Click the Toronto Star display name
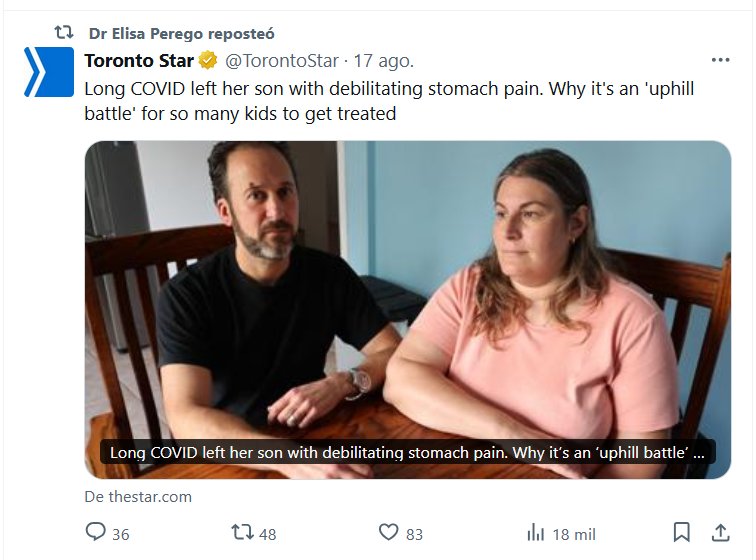Image resolution: width=756 pixels, height=560 pixels. pyautogui.click(x=139, y=61)
